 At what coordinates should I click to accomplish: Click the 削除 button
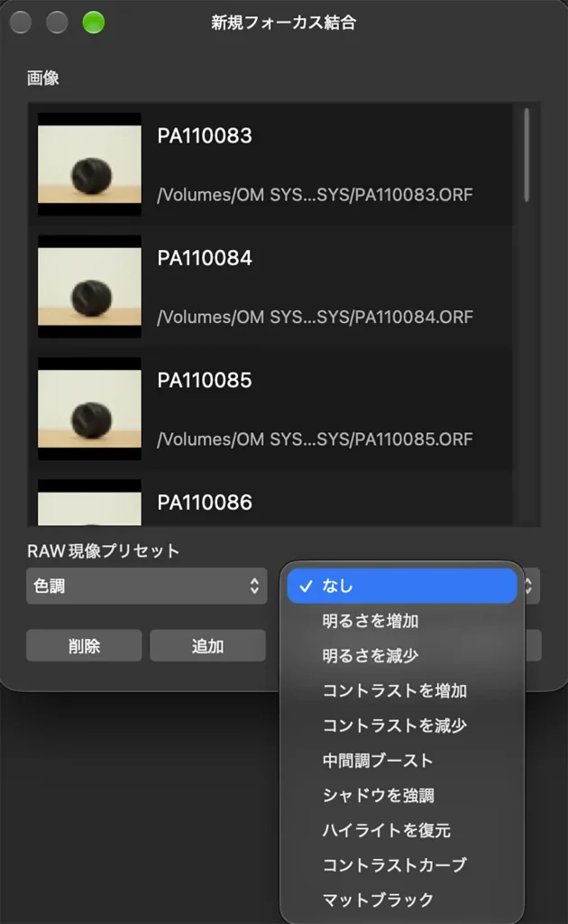coord(84,646)
